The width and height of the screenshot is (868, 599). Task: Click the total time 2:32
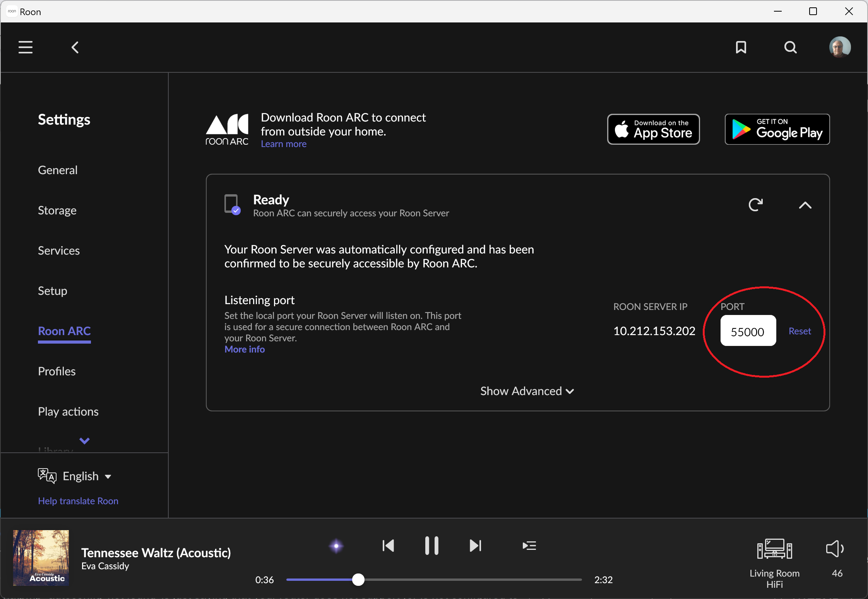point(603,580)
